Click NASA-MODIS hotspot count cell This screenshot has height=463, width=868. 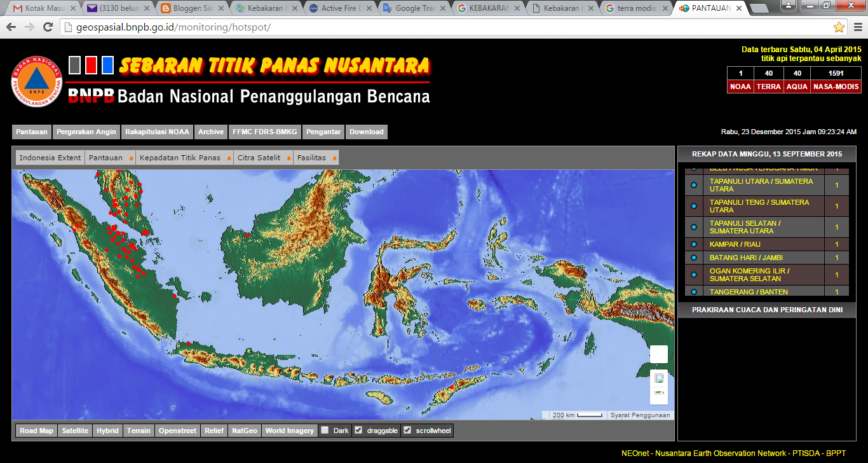pyautogui.click(x=836, y=74)
